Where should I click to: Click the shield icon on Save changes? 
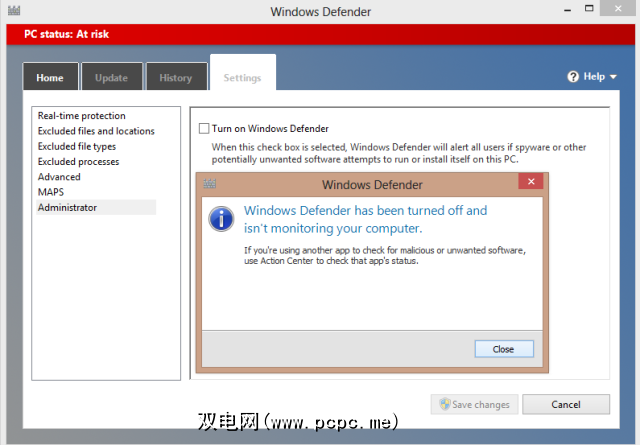point(444,404)
